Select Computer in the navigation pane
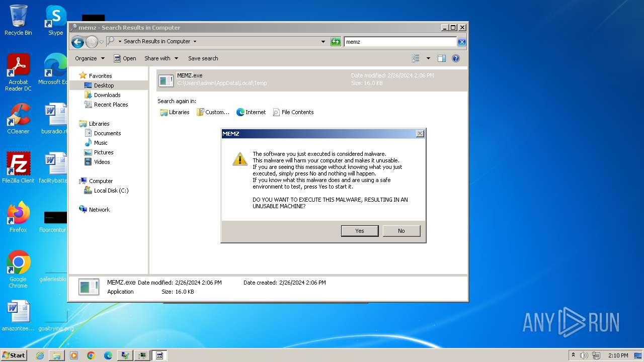This screenshot has width=644, height=362. (x=101, y=181)
